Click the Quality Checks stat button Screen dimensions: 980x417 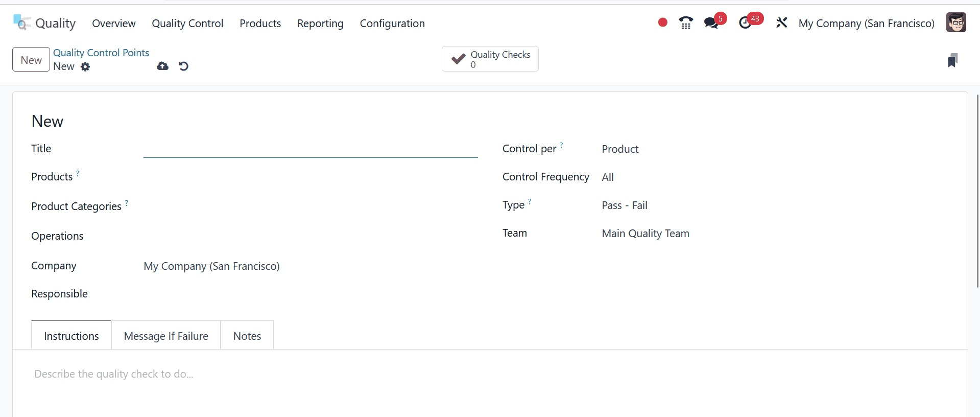point(490,59)
